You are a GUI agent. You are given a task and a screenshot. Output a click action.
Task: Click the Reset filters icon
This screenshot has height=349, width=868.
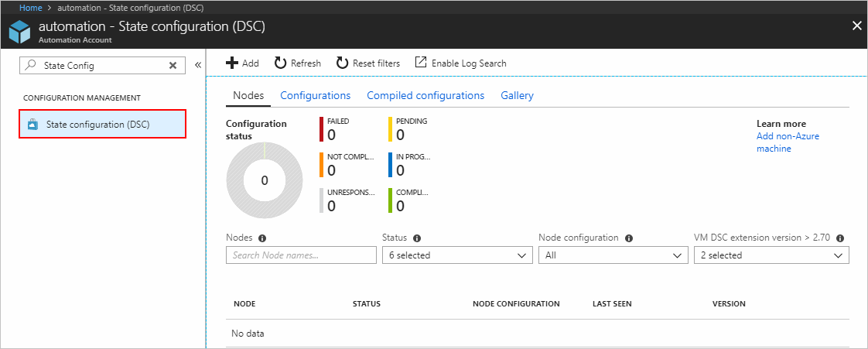click(342, 63)
